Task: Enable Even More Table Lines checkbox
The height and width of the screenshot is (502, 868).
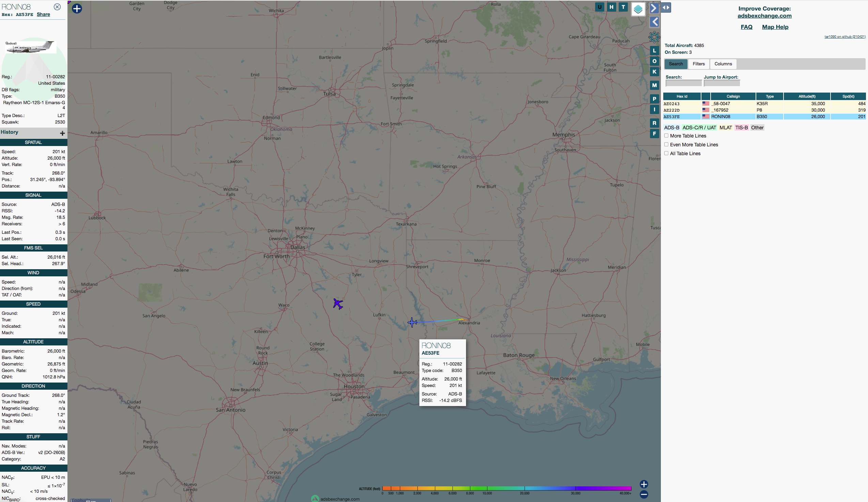Action: click(666, 145)
